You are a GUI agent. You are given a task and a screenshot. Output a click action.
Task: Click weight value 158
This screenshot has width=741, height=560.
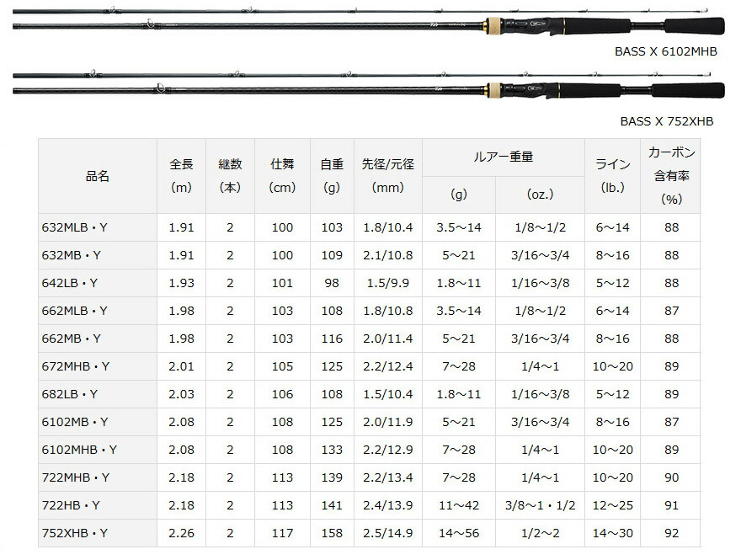(332, 533)
